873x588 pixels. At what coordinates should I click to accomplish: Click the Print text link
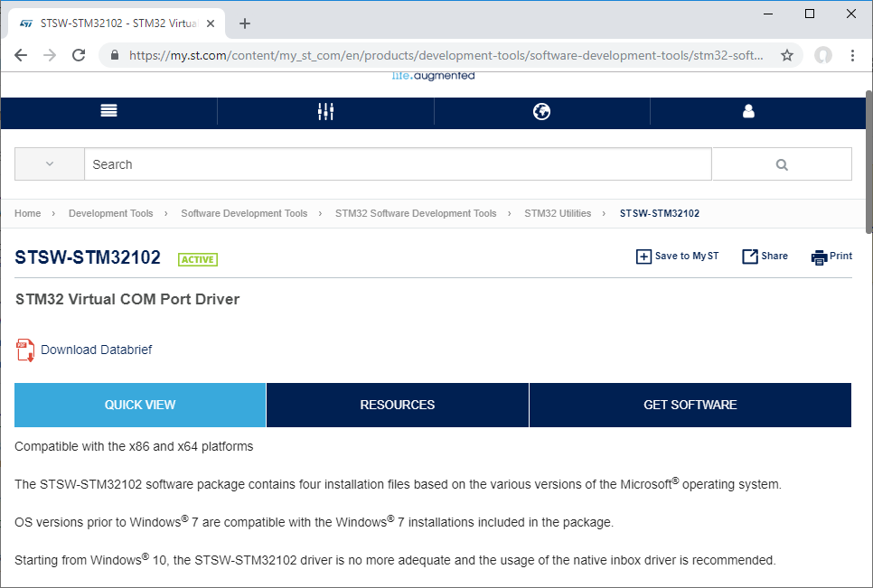[x=840, y=256]
